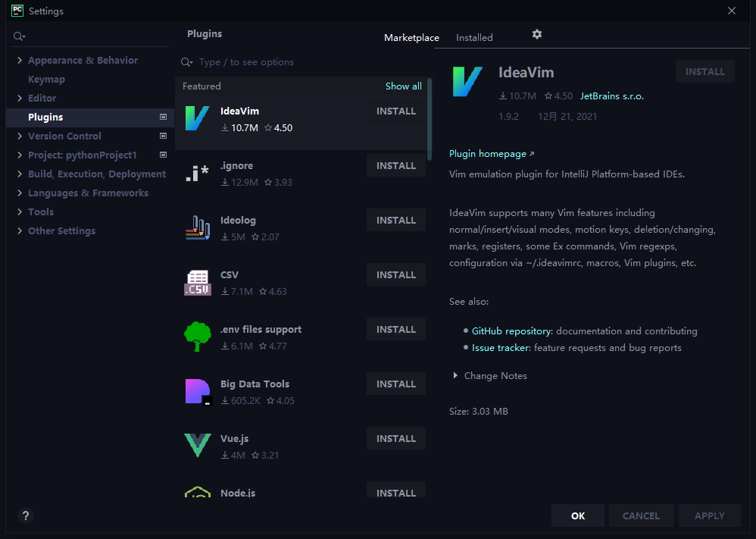Close the Settings dialog
The height and width of the screenshot is (539, 756).
tap(732, 11)
